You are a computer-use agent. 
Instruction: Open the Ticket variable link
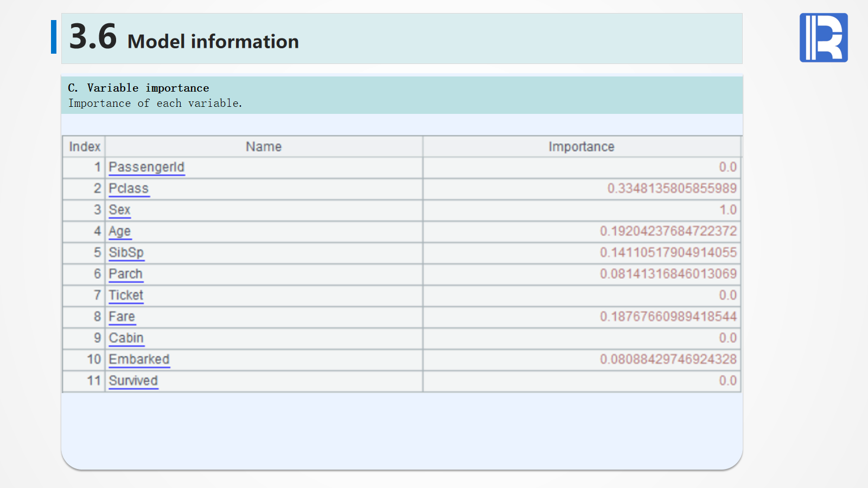point(126,296)
